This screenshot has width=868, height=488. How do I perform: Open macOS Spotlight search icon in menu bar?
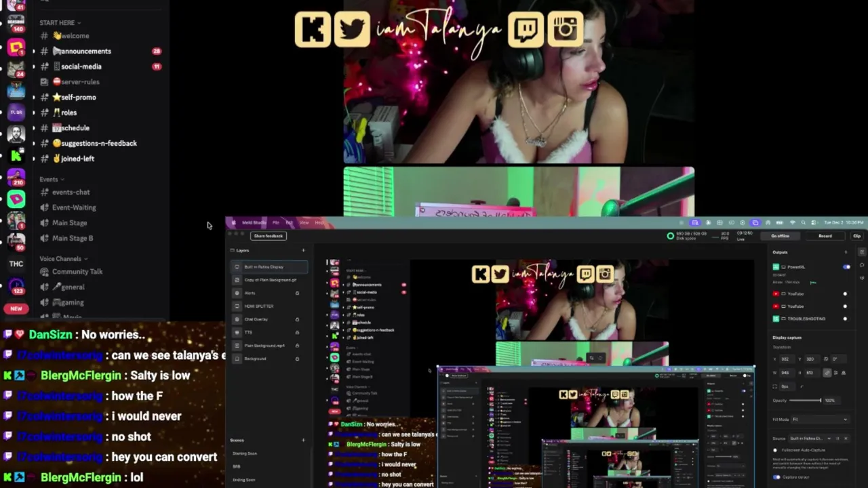803,222
